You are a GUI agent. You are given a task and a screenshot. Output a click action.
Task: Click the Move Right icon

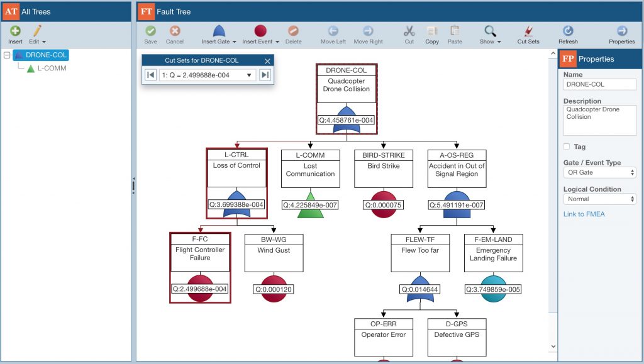coord(368,31)
